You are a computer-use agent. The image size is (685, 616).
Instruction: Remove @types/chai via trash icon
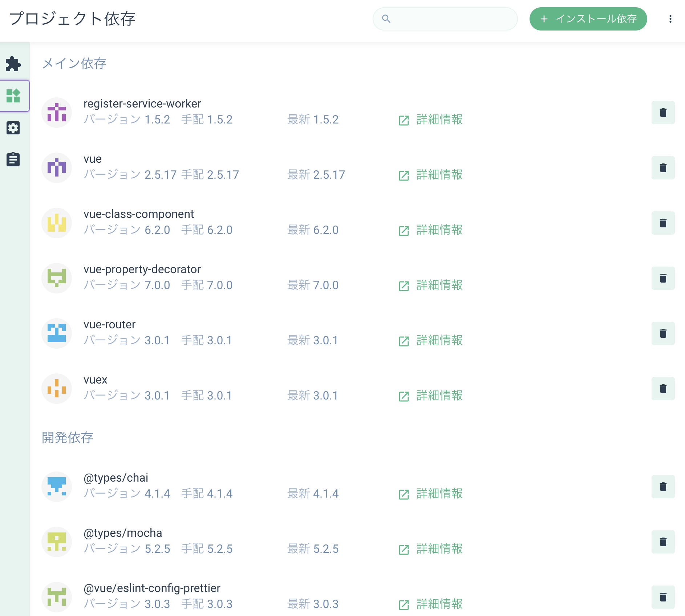663,487
